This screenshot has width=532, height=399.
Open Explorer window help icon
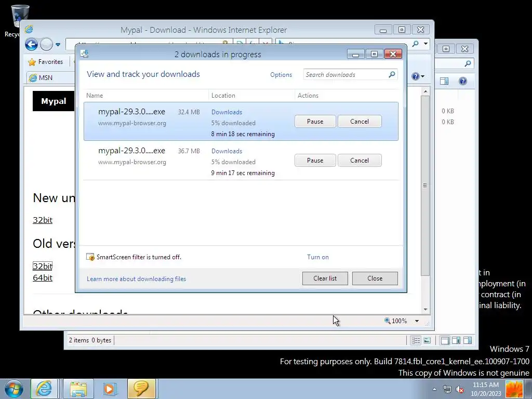[x=463, y=81]
